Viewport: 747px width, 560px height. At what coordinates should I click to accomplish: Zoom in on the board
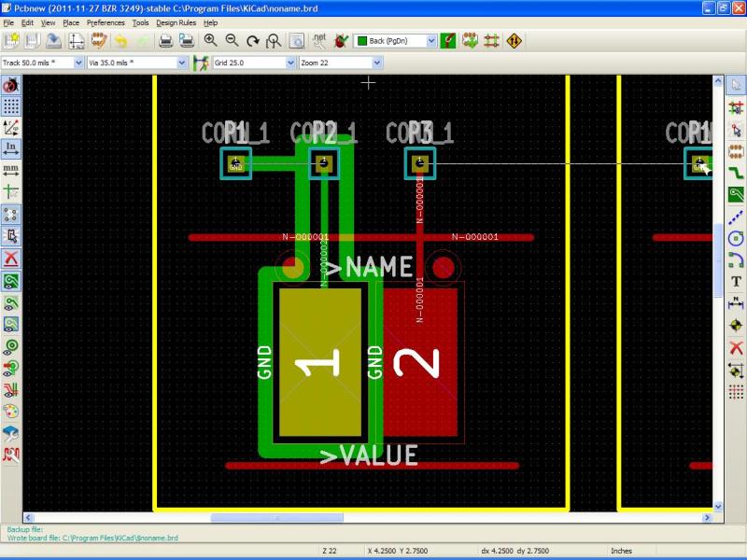pyautogui.click(x=210, y=40)
